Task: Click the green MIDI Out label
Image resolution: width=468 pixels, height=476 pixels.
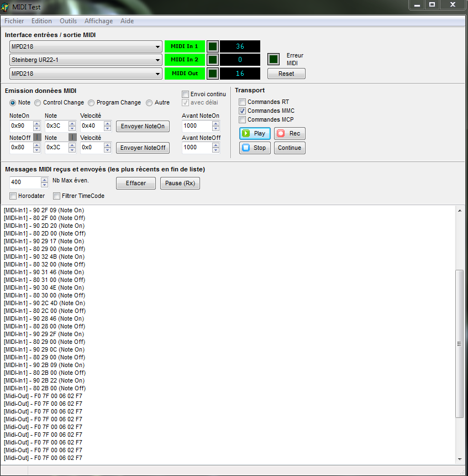Action: (x=185, y=74)
